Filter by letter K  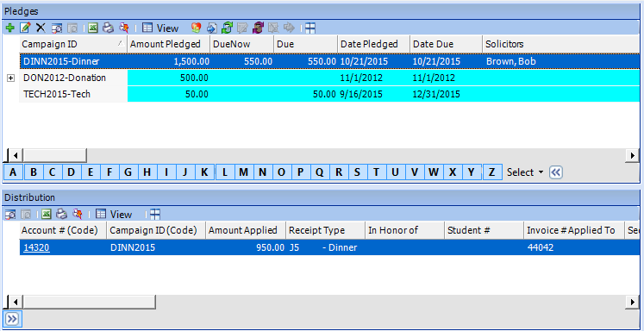click(204, 172)
